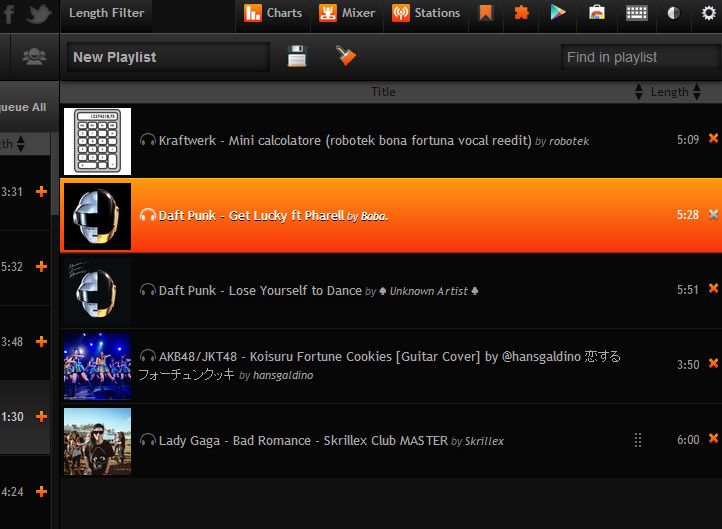Add the 5:32 track with plus
722x529 pixels.
[41, 267]
